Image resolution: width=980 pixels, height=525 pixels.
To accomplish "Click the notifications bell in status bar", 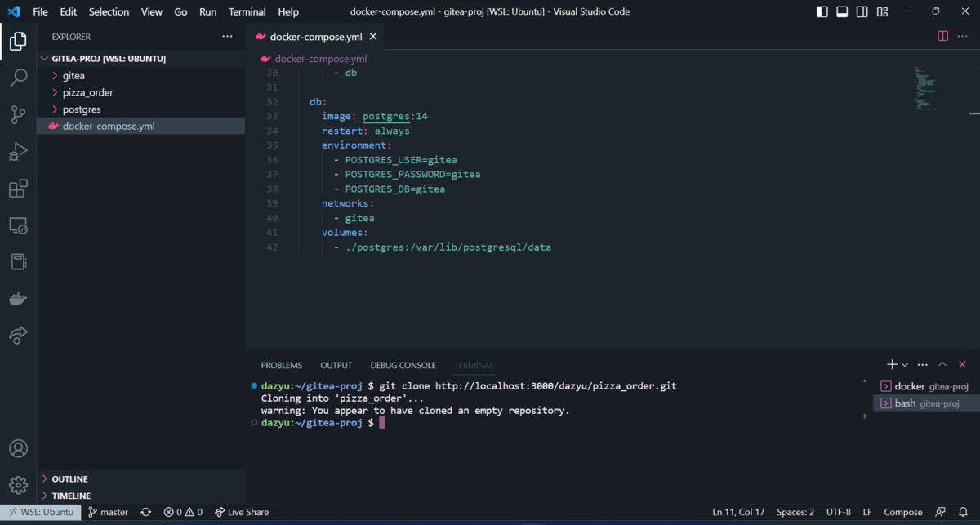I will click(963, 512).
